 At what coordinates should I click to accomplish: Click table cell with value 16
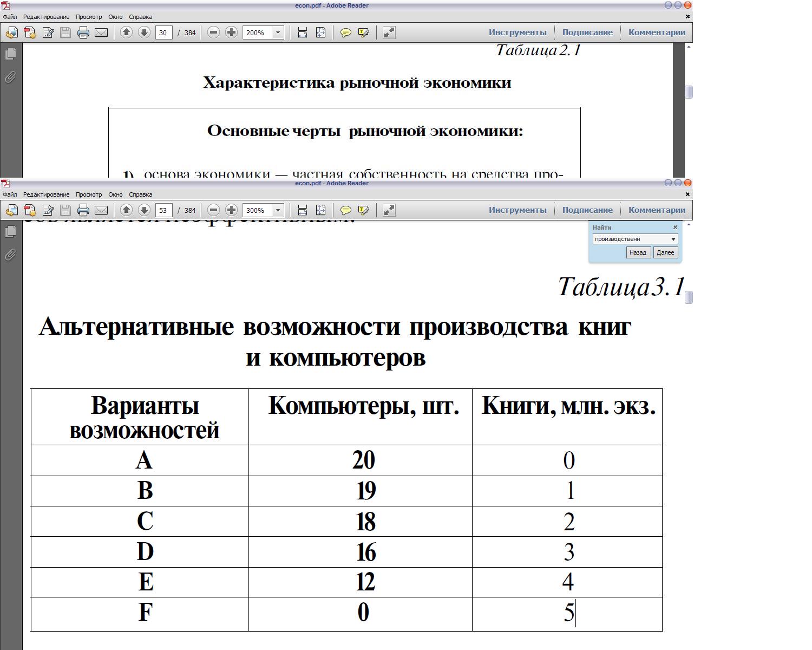coord(361,552)
